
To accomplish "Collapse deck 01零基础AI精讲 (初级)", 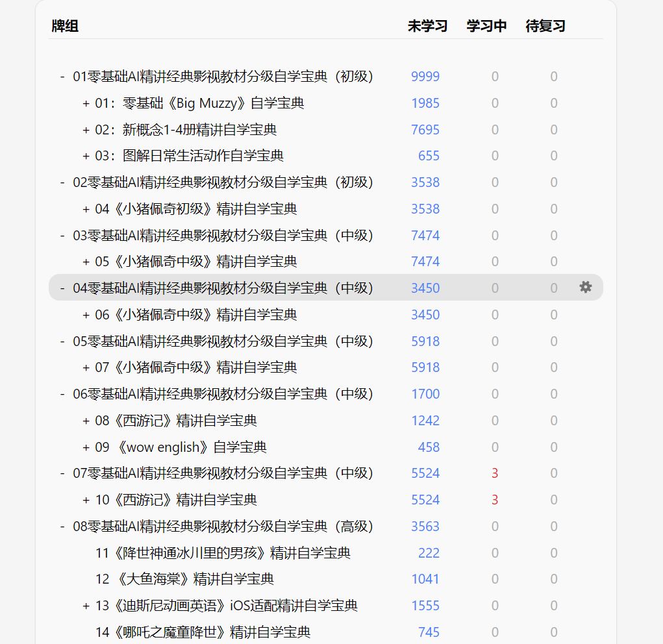I will [x=62, y=77].
